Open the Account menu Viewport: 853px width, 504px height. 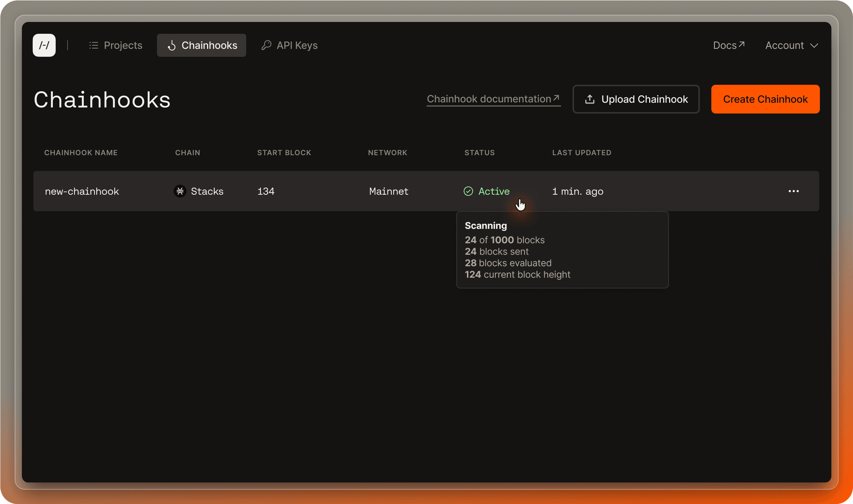(x=784, y=46)
